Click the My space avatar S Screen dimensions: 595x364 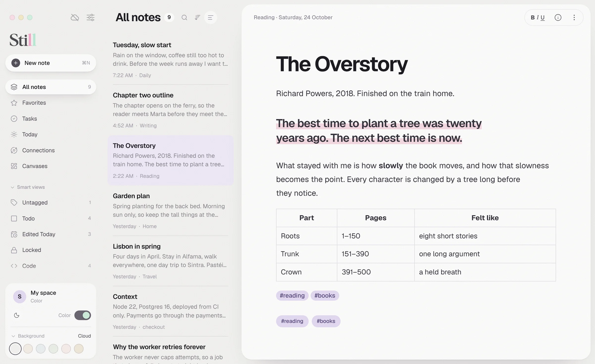tap(20, 297)
